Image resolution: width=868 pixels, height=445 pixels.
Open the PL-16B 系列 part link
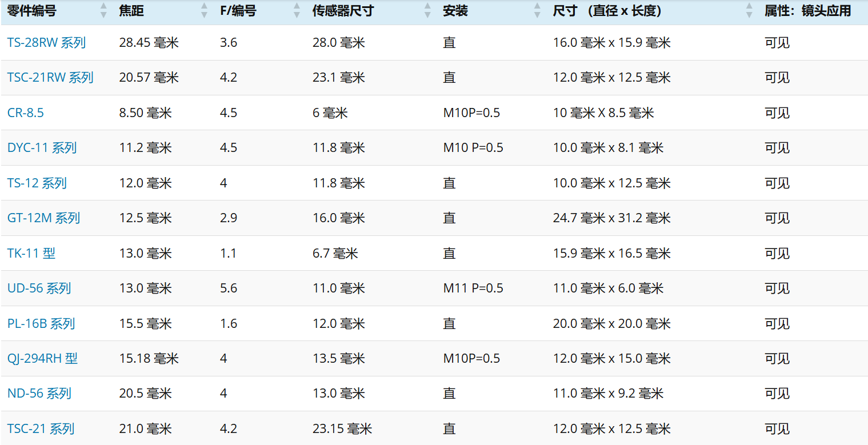click(41, 323)
